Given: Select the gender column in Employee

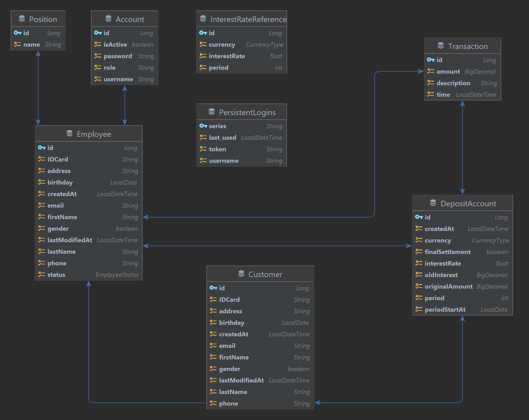Looking at the screenshot, I should [x=89, y=228].
